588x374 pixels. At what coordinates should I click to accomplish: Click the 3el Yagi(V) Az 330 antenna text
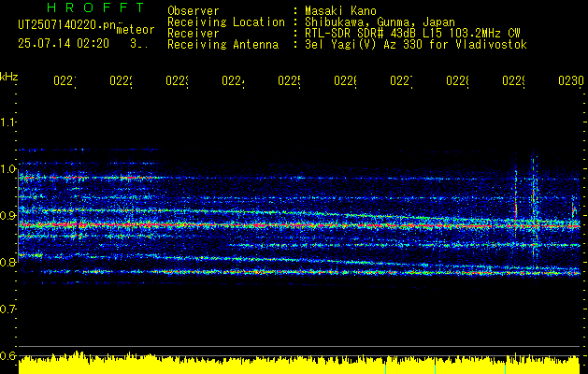(416, 45)
